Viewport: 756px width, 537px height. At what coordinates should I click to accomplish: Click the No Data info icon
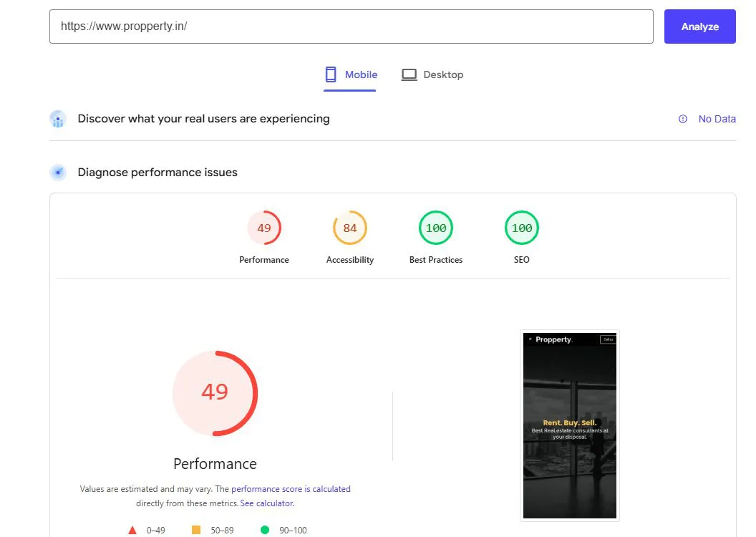pyautogui.click(x=683, y=119)
